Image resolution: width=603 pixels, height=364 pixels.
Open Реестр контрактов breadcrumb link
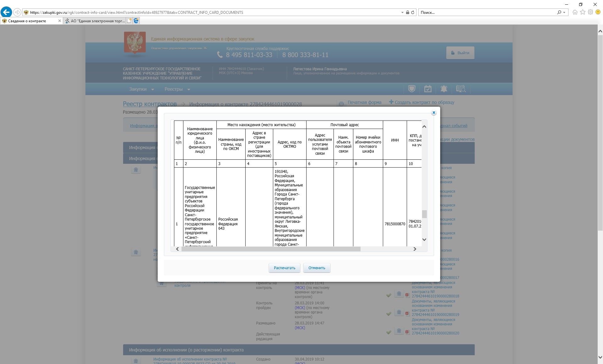tap(150, 104)
